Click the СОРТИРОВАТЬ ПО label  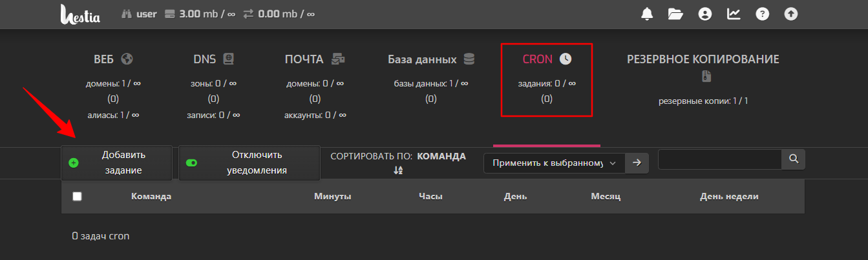pyautogui.click(x=371, y=156)
